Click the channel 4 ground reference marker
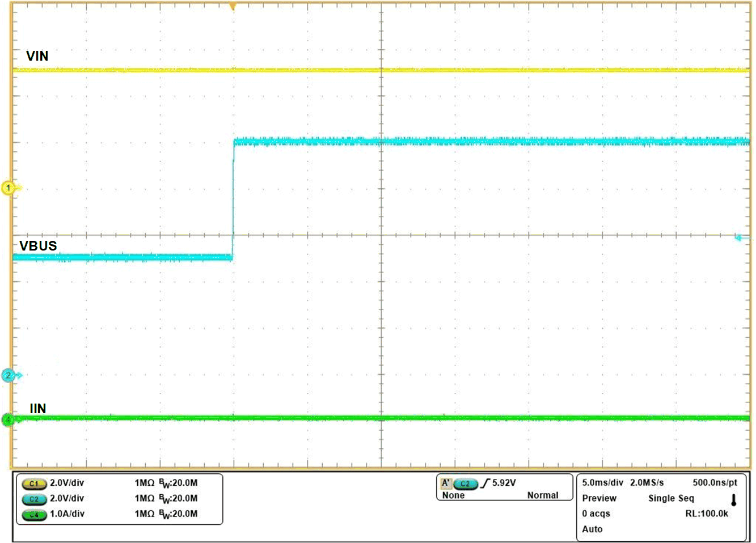This screenshot has height=543, width=756. click(x=7, y=419)
